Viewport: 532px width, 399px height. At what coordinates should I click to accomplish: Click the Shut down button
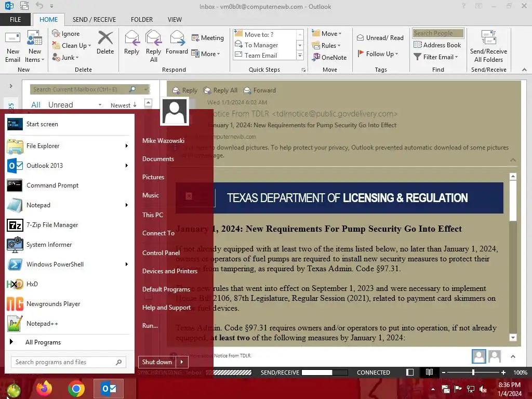[157, 362]
